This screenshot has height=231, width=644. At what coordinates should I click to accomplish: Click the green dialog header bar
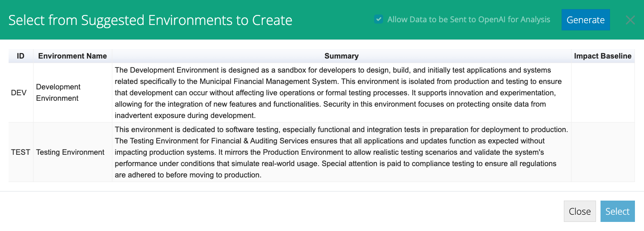(322, 20)
